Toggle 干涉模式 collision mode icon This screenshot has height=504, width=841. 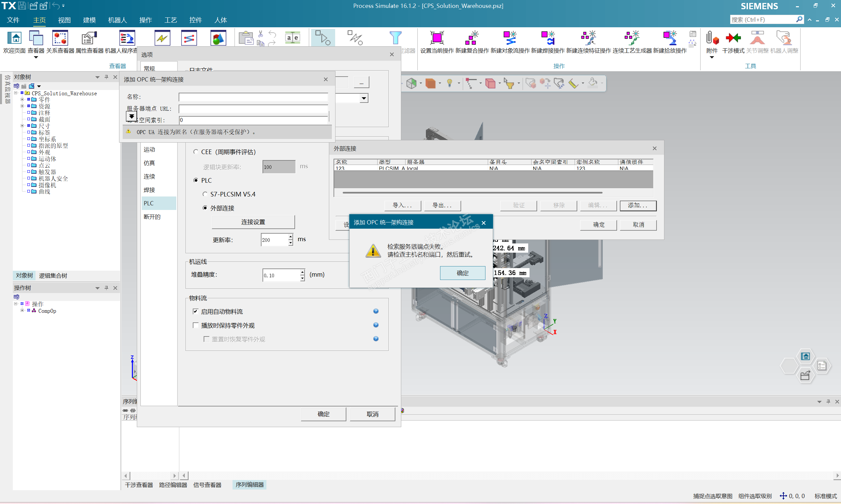733,38
